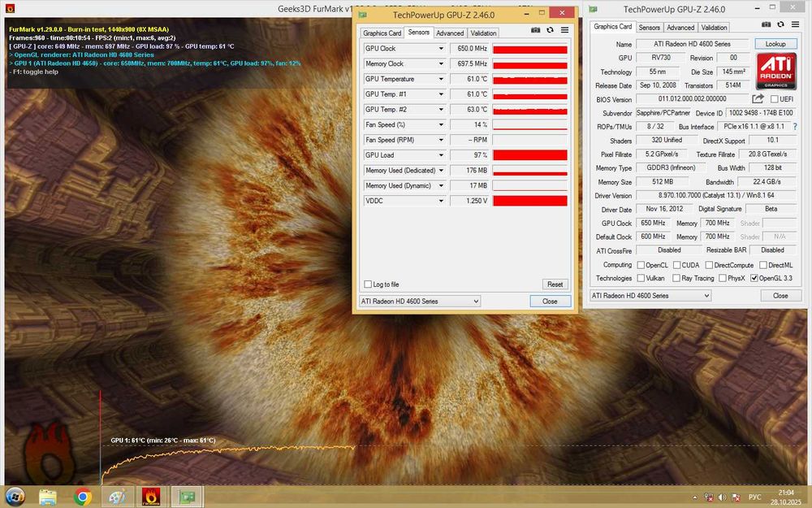Switch to GPU-Z taskbar icon
Image resolution: width=812 pixels, height=508 pixels.
click(187, 497)
